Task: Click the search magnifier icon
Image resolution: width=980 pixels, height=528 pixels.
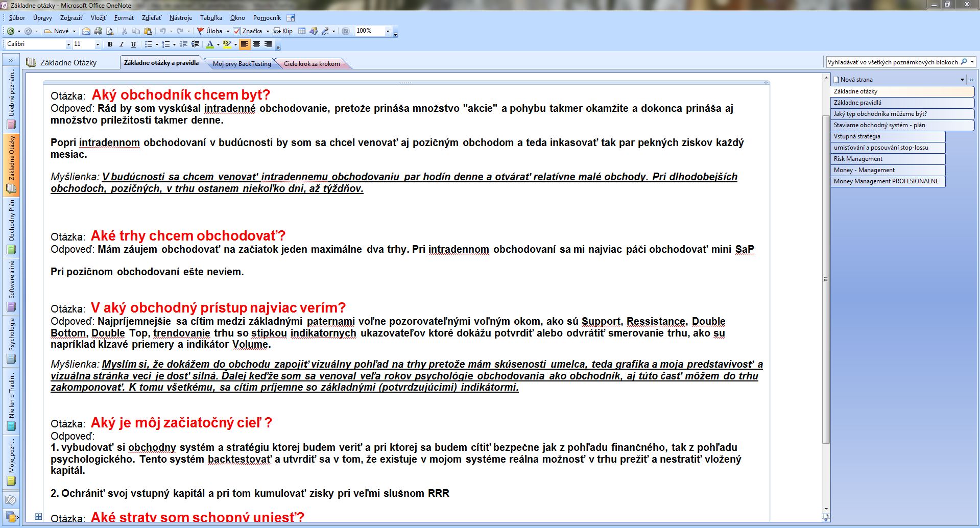Action: pos(964,62)
